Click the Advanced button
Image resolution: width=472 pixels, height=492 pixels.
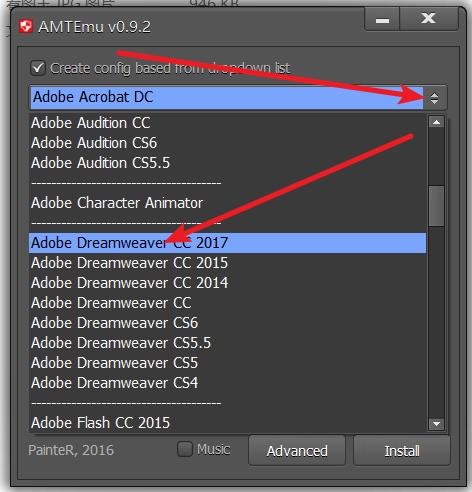pyautogui.click(x=297, y=451)
